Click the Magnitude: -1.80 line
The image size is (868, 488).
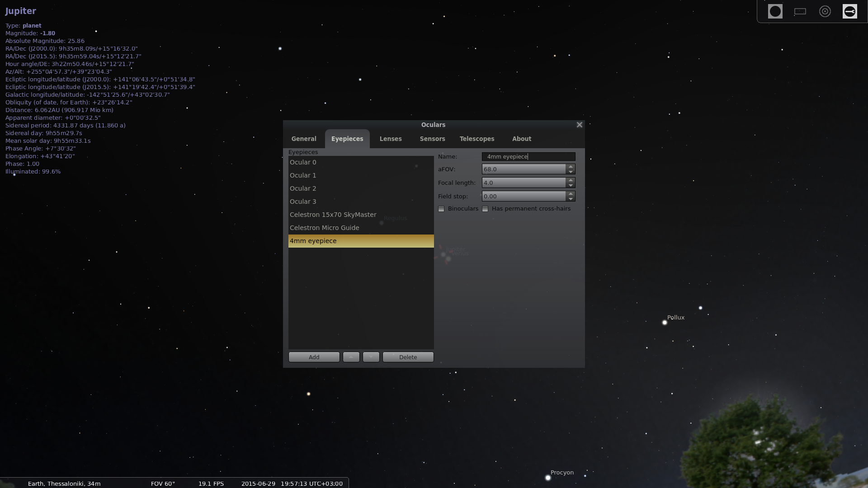click(x=30, y=33)
